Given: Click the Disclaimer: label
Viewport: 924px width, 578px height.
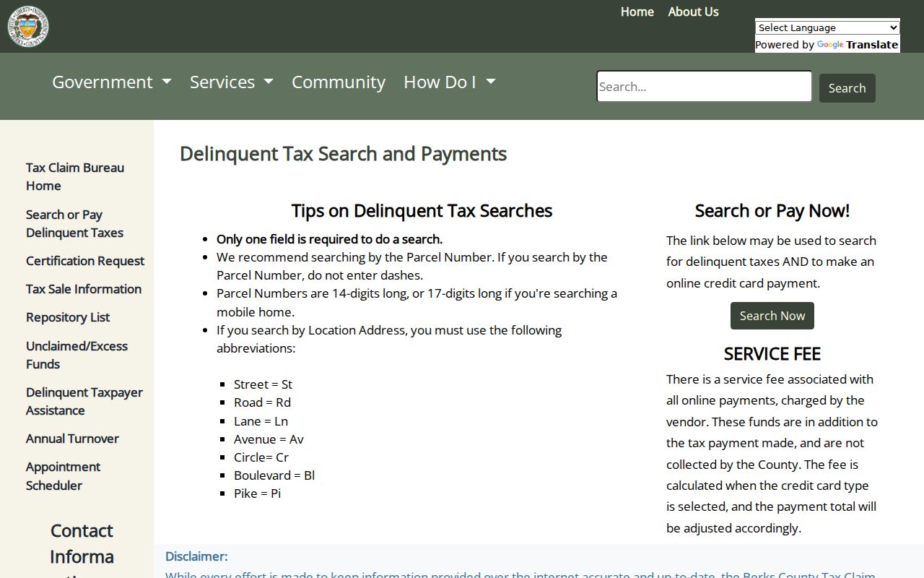Looking at the screenshot, I should click(x=196, y=556).
